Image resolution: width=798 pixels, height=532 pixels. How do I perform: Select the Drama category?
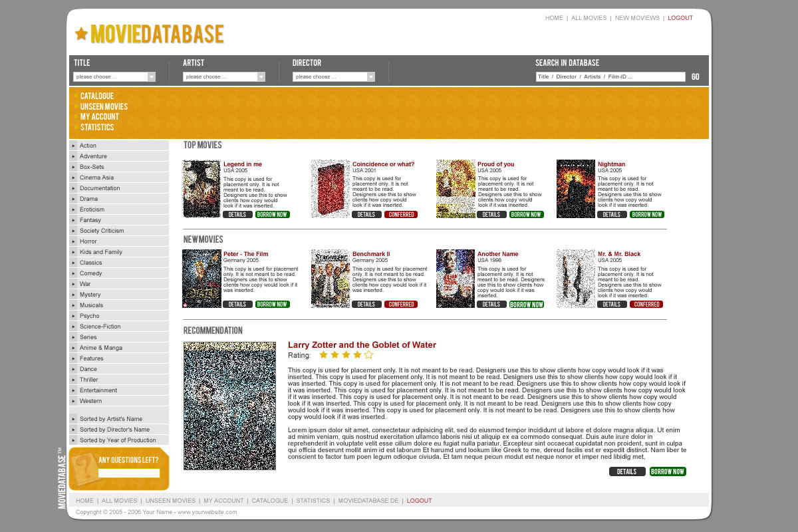tap(119, 199)
